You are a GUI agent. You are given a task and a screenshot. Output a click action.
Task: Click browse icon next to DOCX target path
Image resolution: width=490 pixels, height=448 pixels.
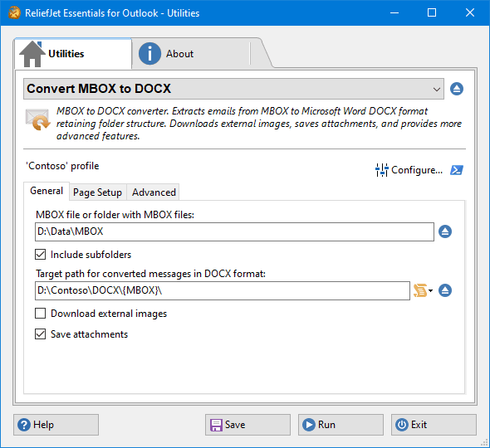pos(445,290)
